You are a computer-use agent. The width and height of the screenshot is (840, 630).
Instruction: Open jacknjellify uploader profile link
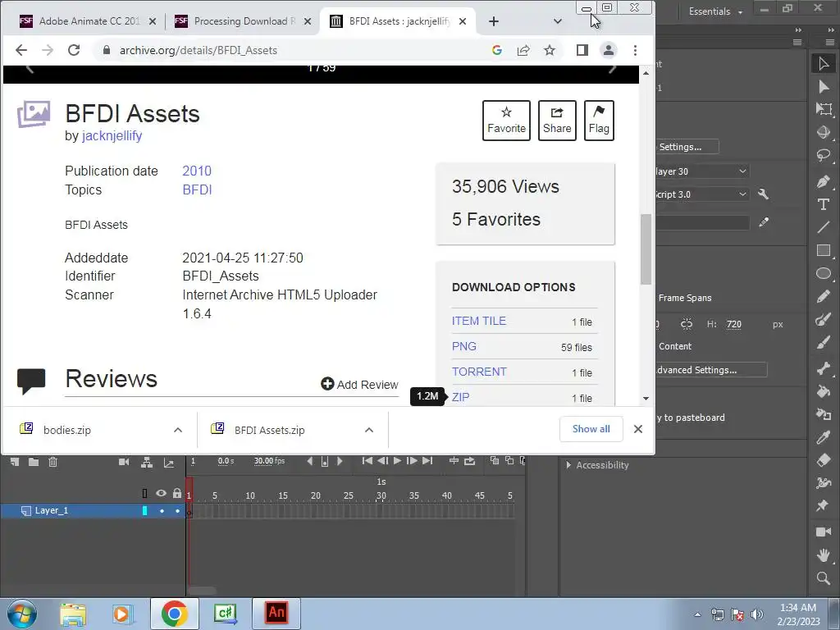click(x=112, y=136)
